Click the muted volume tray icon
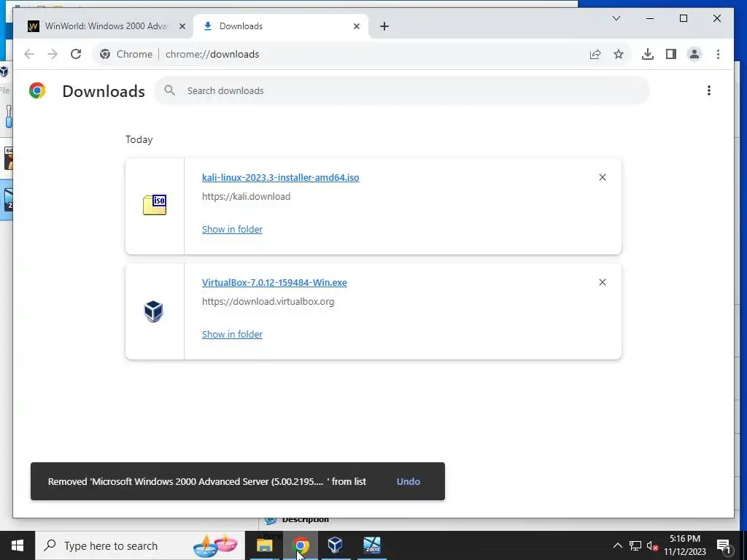 pos(652,545)
